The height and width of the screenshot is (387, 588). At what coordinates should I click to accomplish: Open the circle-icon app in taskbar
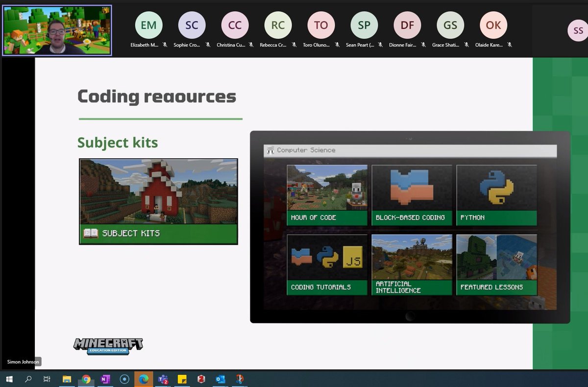[124, 379]
